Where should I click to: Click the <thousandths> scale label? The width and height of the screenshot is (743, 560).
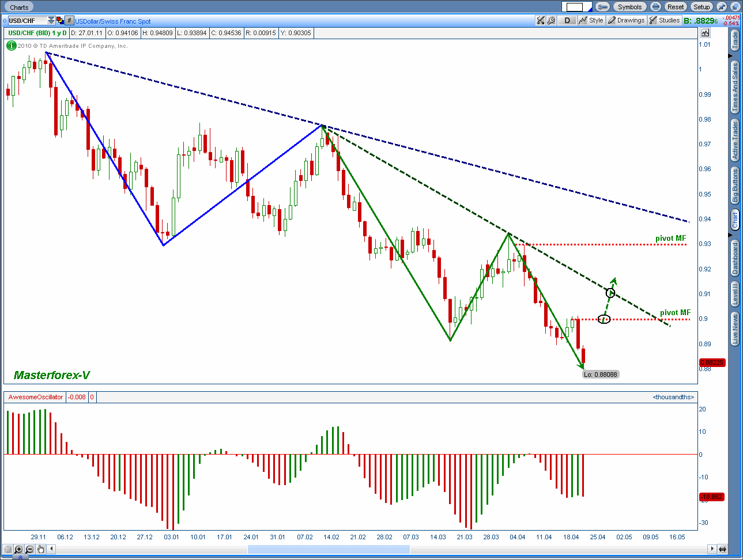click(x=673, y=397)
